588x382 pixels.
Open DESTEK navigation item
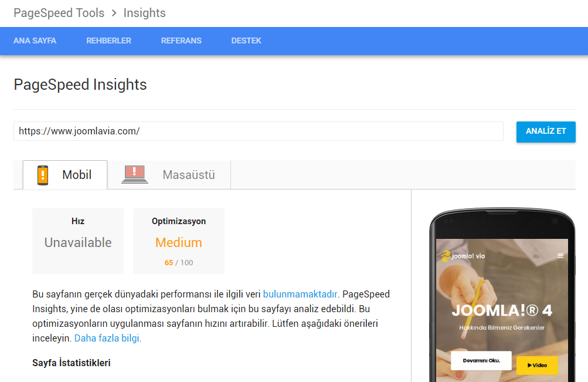[246, 41]
